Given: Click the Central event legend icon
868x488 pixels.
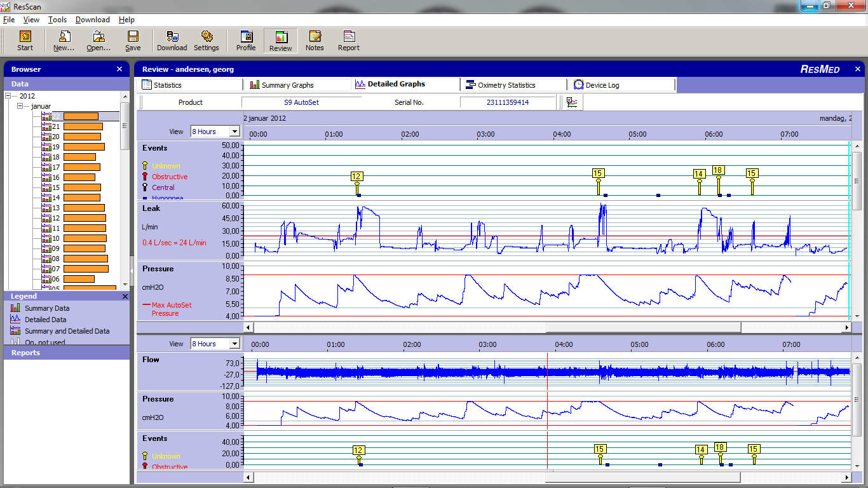Looking at the screenshot, I should point(145,187).
